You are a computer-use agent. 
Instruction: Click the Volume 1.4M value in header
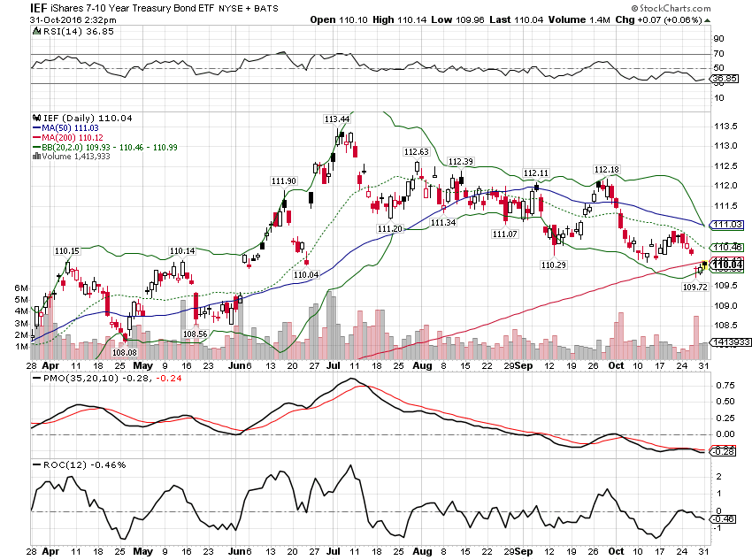click(x=579, y=19)
